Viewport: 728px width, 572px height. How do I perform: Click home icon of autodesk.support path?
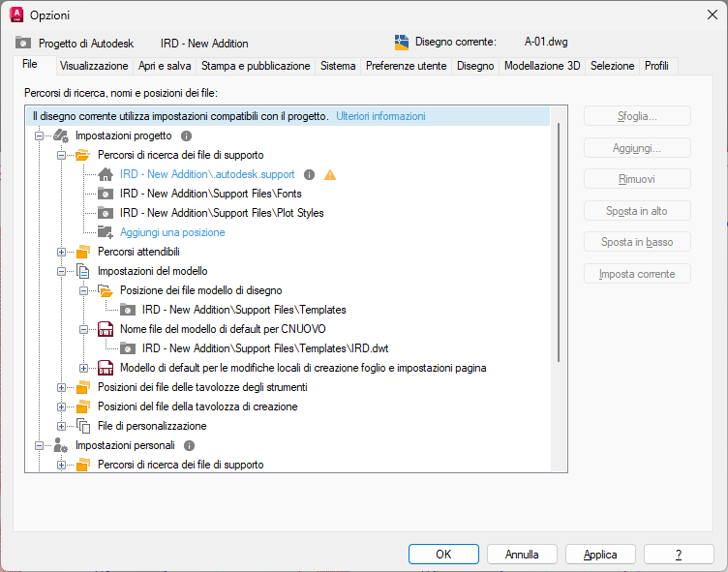click(x=106, y=175)
